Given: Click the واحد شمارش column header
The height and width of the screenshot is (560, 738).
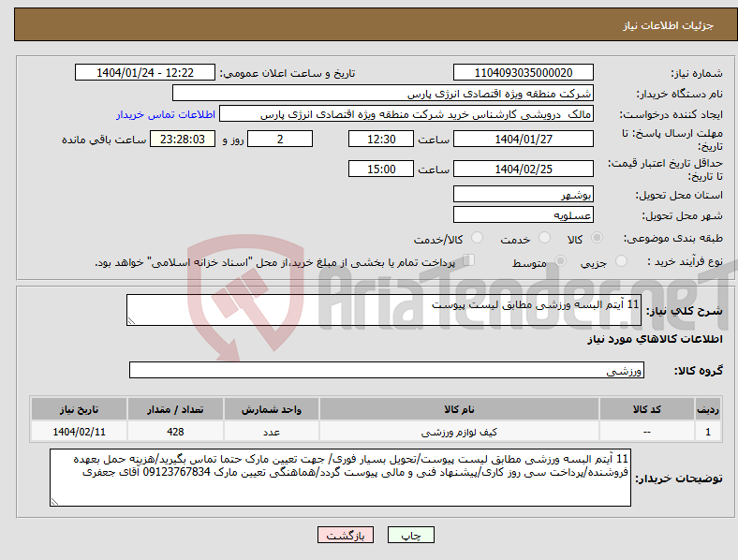Looking at the screenshot, I should click(x=272, y=409).
